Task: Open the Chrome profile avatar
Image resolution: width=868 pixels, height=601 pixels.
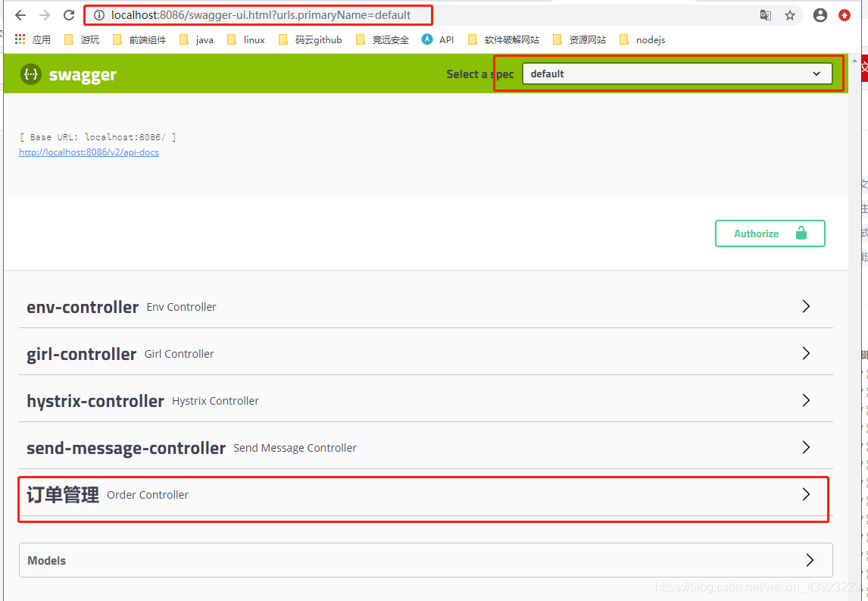Action: pos(820,15)
